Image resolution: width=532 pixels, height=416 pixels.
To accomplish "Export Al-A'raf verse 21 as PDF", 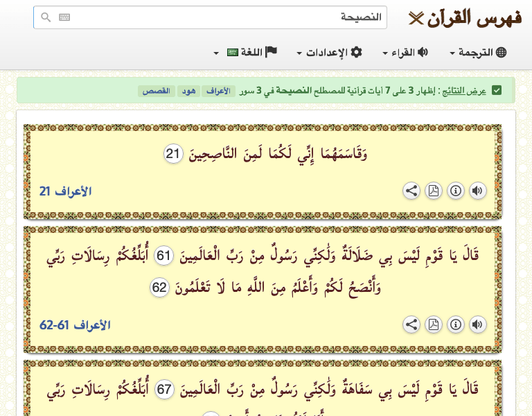I will tap(433, 191).
